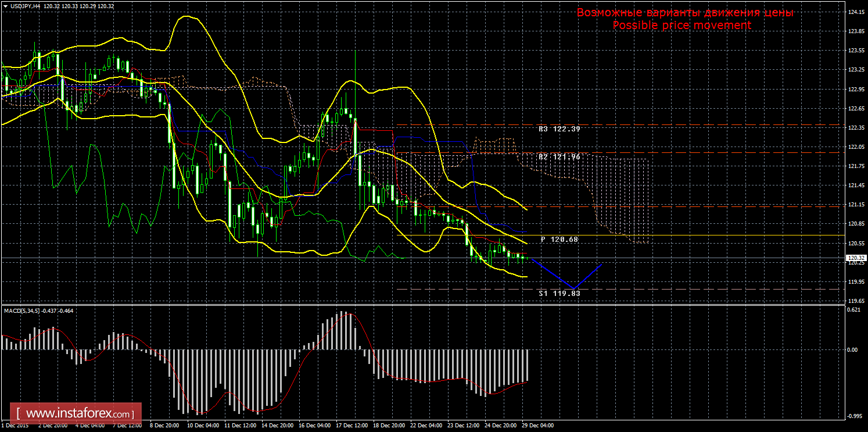Screen dimensions: 868x432
Task: Select the R2 121.96 resistance label
Action: [x=559, y=157]
